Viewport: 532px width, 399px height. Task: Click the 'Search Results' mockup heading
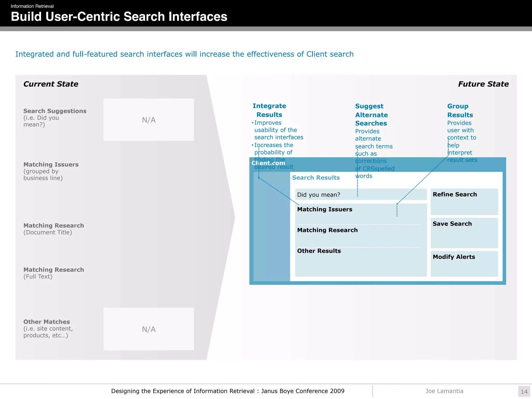click(x=316, y=178)
